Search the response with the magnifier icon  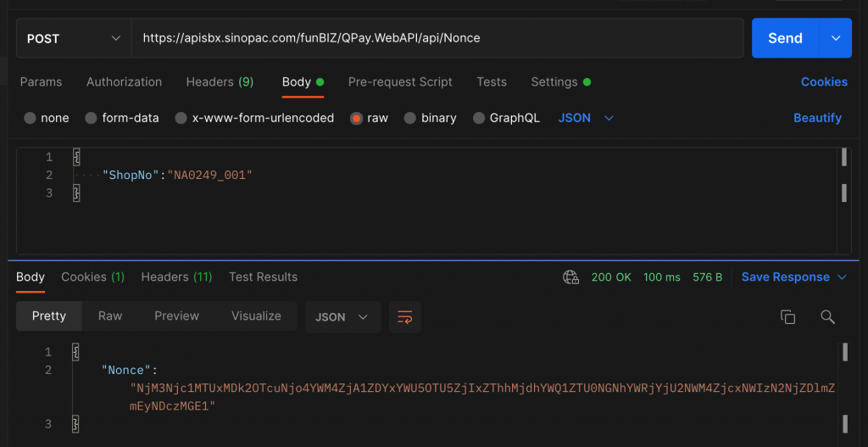[x=827, y=317]
